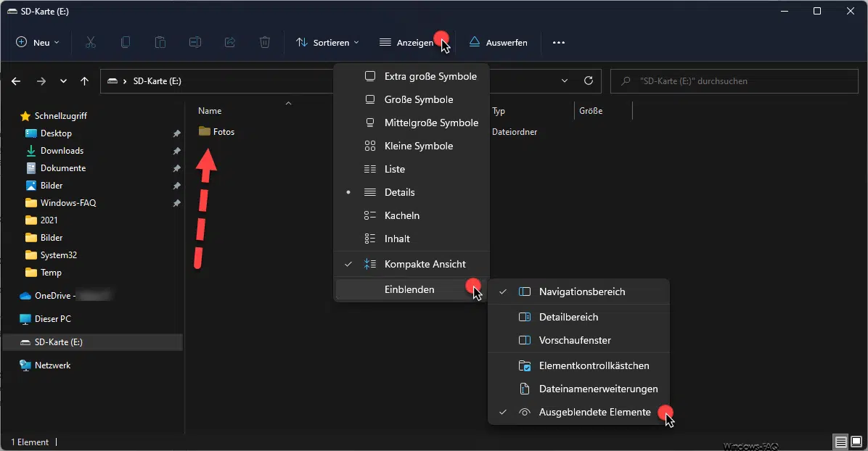This screenshot has height=451, width=868.
Task: Click the Rename icon in toolbar
Action: pos(195,43)
